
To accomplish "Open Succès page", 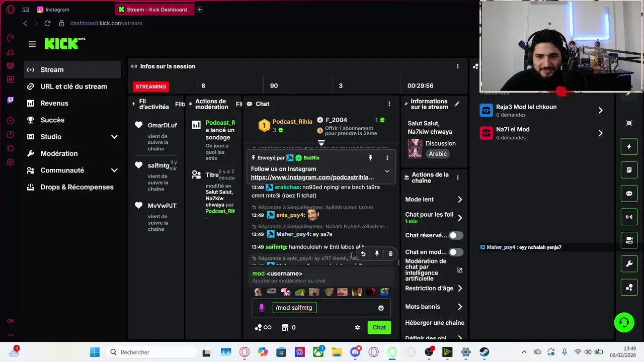I will pos(72,120).
